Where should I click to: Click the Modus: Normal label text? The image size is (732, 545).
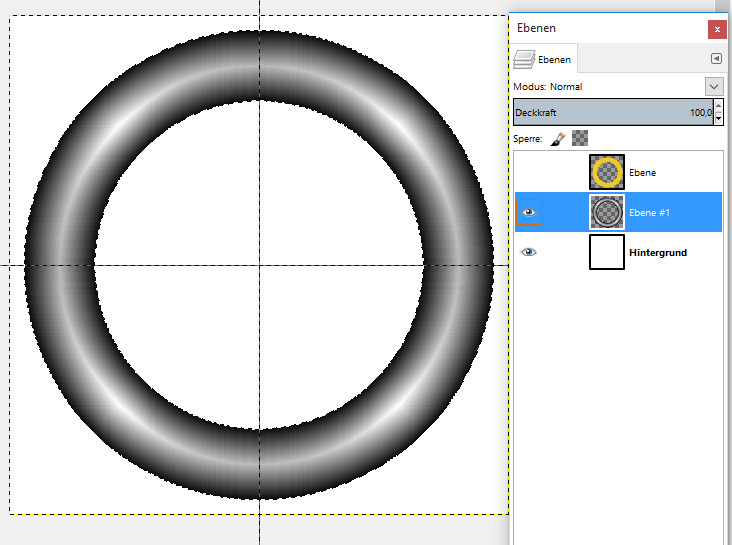click(x=548, y=87)
